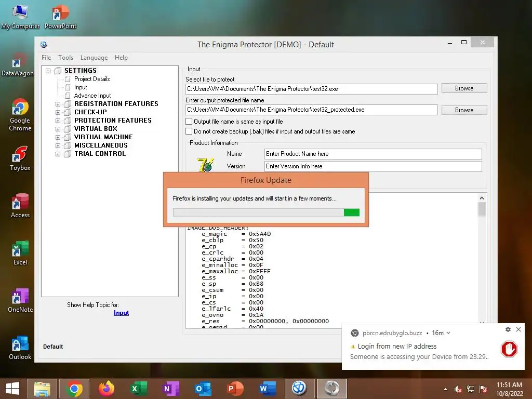
Task: Open the Input help topic link
Action: point(121,313)
